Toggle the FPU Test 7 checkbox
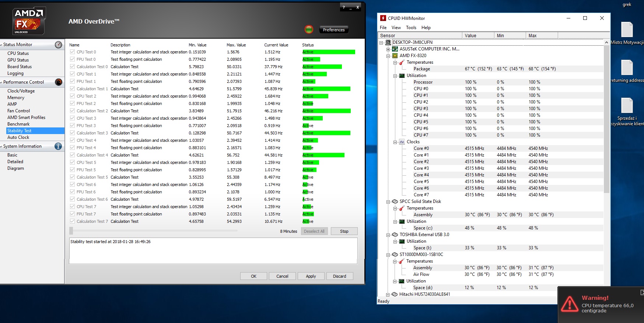 [x=73, y=214]
